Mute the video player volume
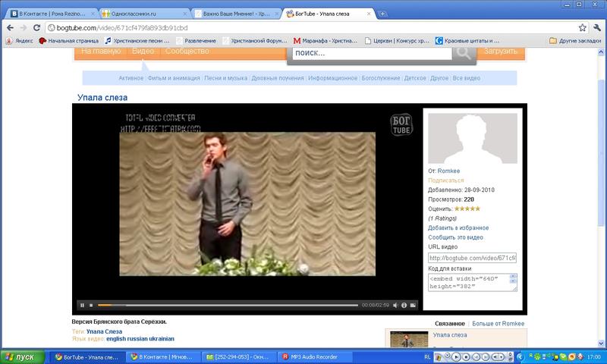Image resolution: width=607 pixels, height=364 pixels. 393,306
